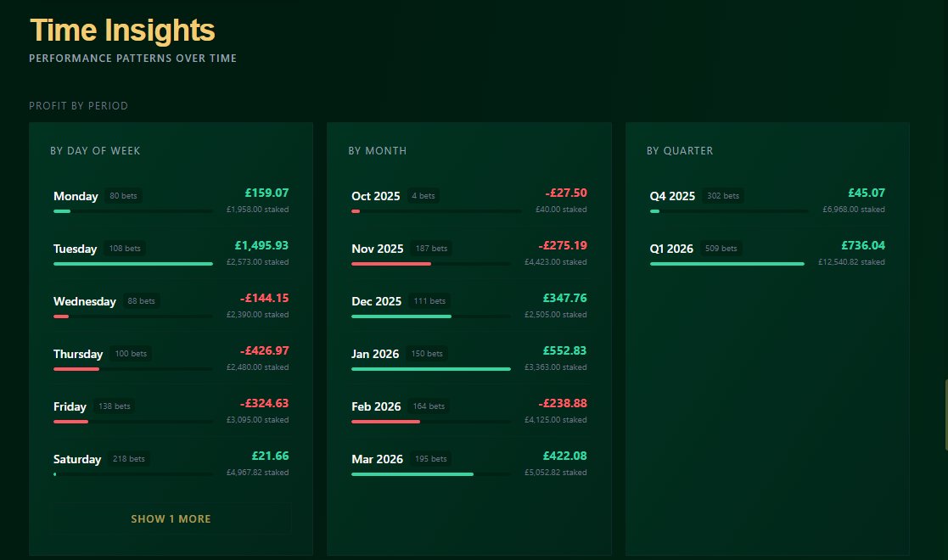Click the 111 bets badge

tap(429, 301)
